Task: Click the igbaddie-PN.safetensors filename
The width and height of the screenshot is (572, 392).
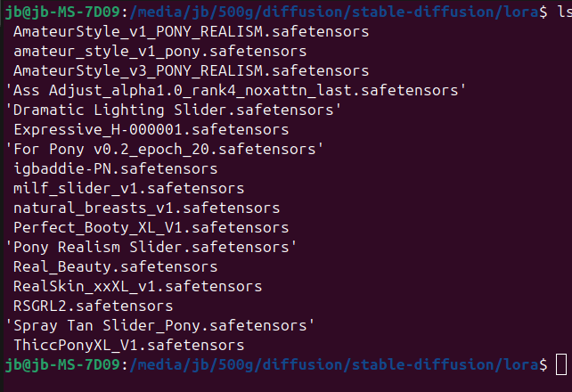Action: (x=116, y=168)
